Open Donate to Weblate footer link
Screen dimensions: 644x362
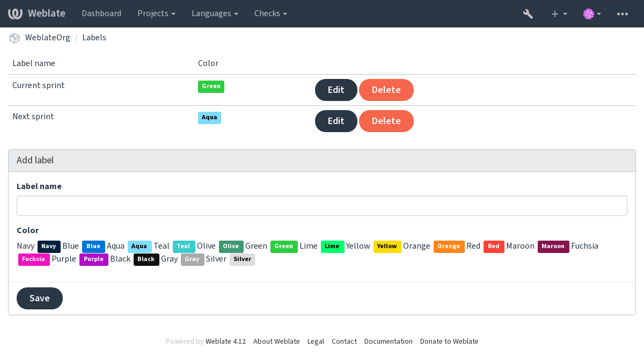click(x=449, y=342)
